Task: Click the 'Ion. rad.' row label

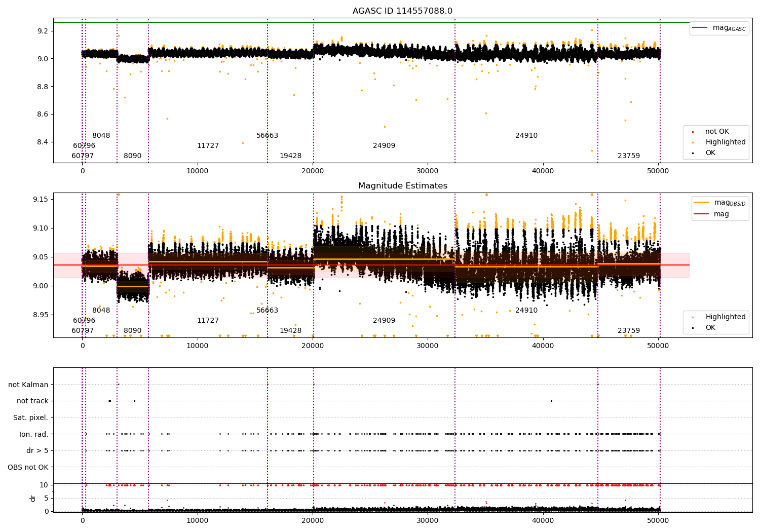Action: click(34, 435)
